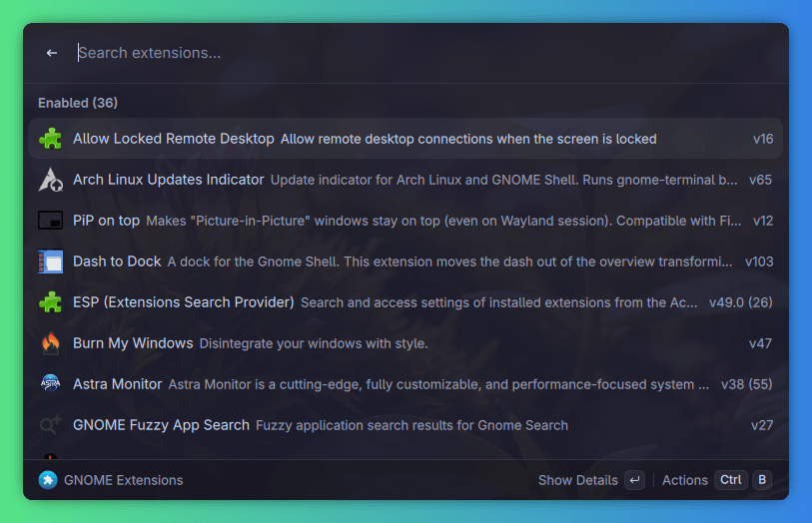Click the Burn My Windows flame icon
This screenshot has height=523, width=812.
click(x=50, y=343)
